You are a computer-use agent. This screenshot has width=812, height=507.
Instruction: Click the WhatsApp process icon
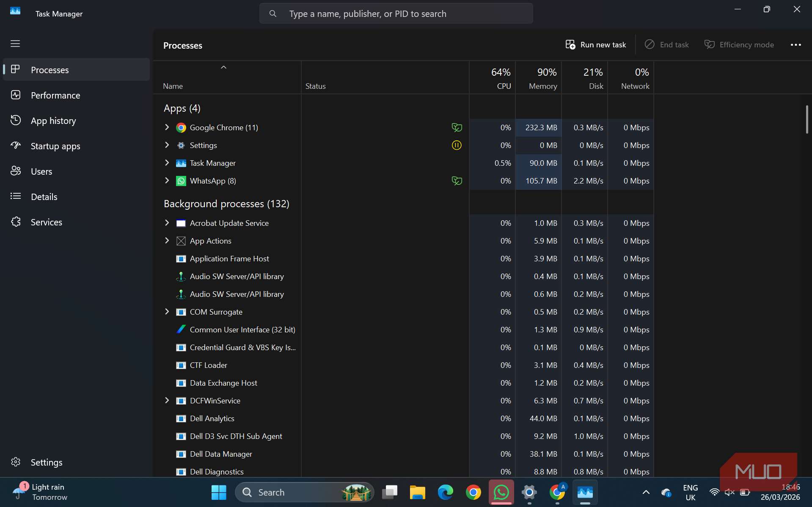click(181, 181)
